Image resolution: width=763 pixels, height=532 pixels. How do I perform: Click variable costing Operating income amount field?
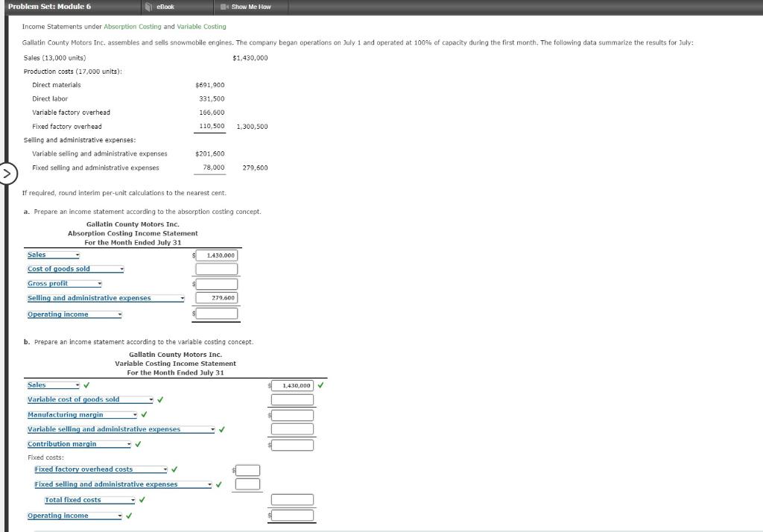pos(292,516)
